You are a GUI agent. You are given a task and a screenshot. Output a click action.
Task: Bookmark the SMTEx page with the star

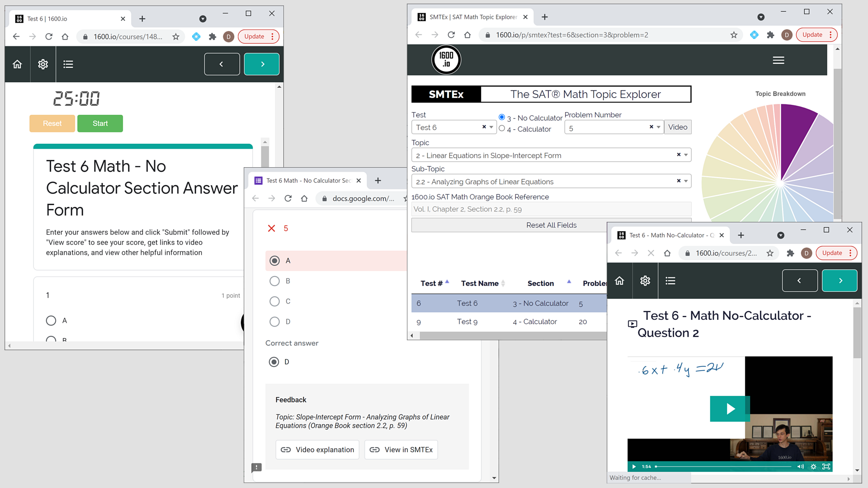coord(734,35)
